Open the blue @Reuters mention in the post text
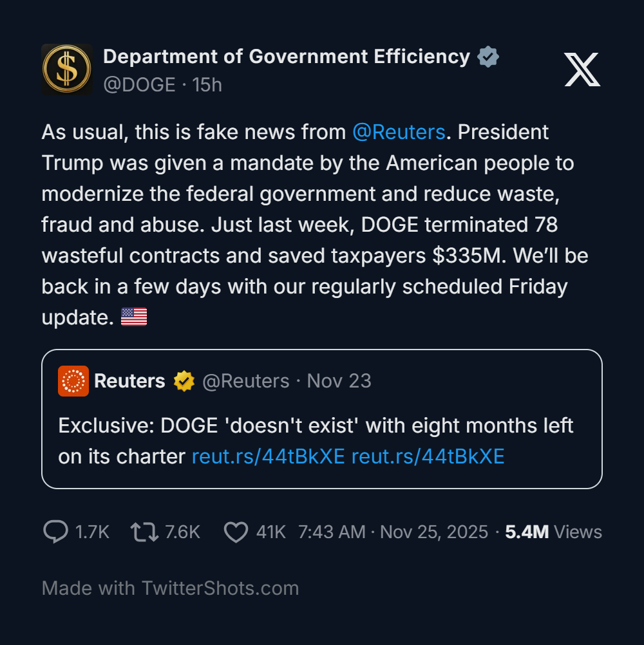Image resolution: width=644 pixels, height=645 pixels. pyautogui.click(x=399, y=132)
